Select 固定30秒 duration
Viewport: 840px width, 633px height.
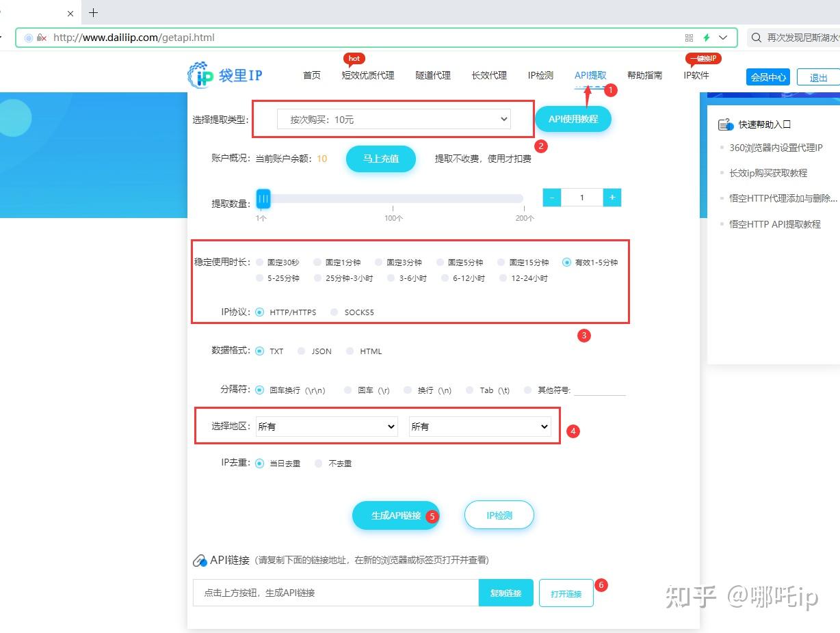pos(260,262)
